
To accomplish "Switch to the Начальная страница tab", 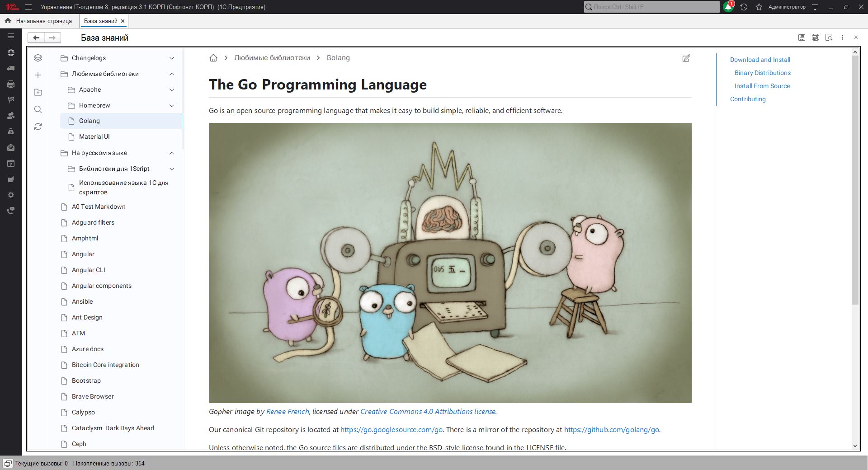I will coord(39,21).
